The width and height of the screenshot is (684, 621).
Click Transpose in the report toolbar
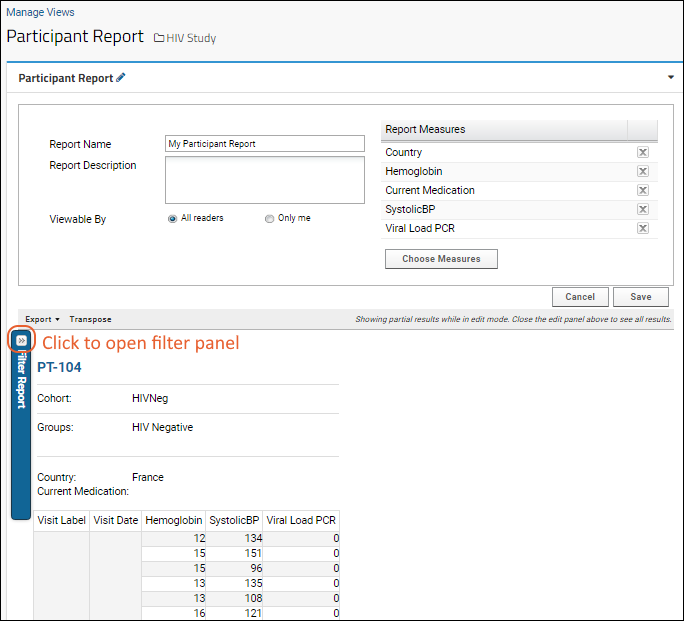[x=90, y=319]
